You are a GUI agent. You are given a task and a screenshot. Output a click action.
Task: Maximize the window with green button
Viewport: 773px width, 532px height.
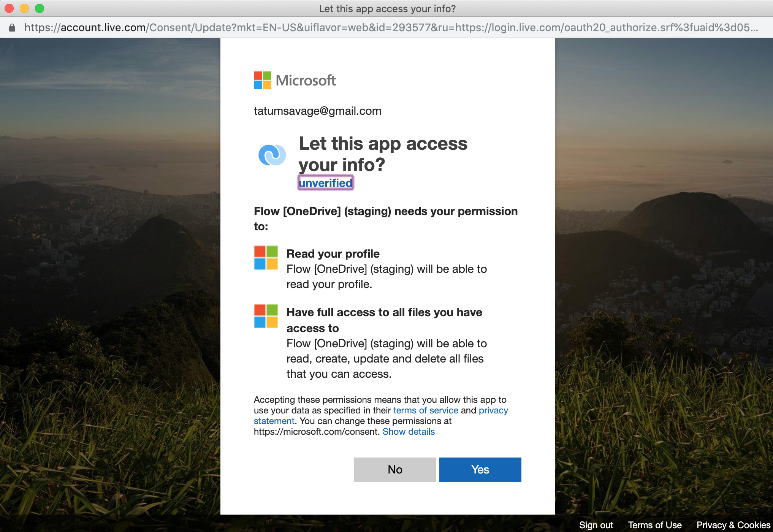pos(40,8)
